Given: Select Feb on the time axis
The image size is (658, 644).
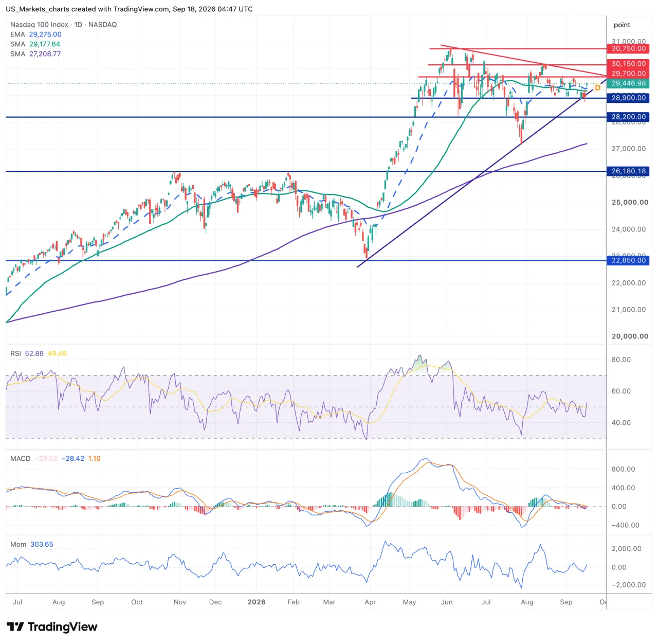Looking at the screenshot, I should click(294, 602).
